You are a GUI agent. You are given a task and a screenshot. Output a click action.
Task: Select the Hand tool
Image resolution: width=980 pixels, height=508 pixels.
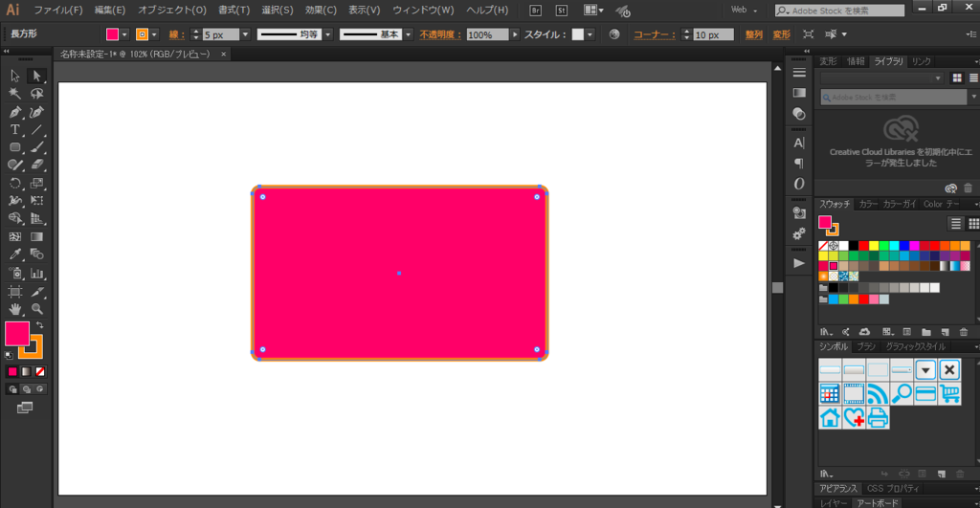click(15, 309)
